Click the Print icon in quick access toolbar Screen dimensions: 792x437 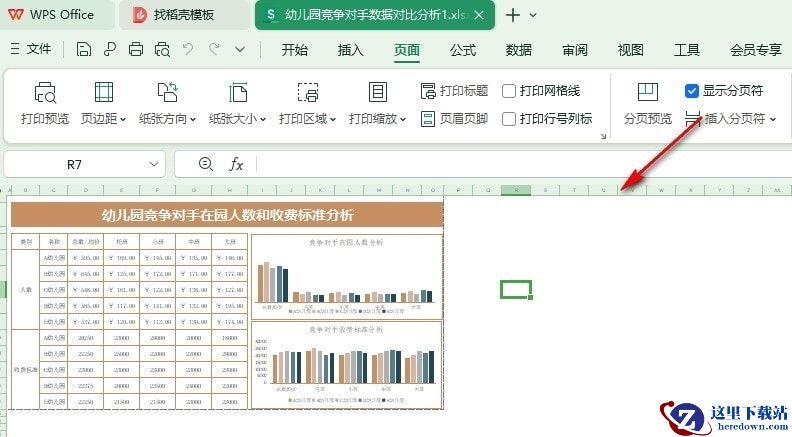[136, 50]
